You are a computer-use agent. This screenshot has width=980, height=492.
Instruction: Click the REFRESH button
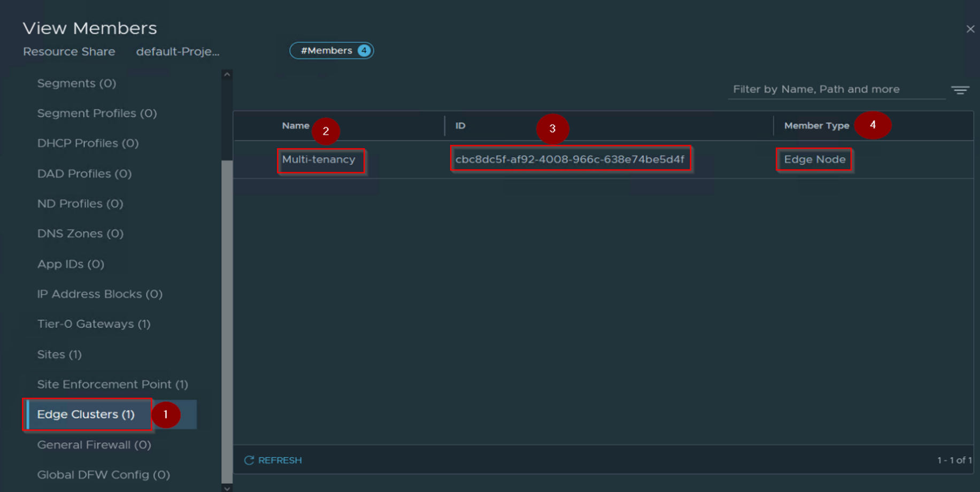273,460
